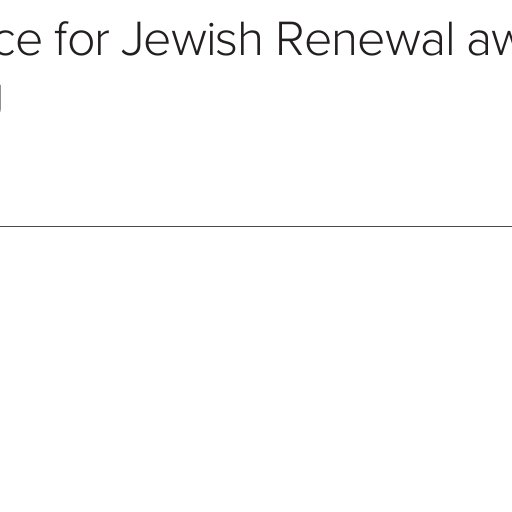Click the letter "a" in "Renewal"

point(432,43)
